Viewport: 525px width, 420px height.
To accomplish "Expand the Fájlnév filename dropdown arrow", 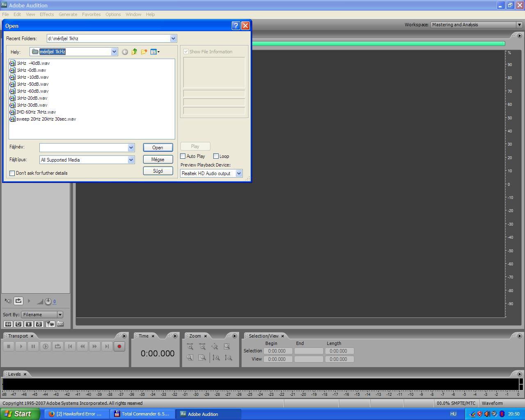I will click(x=131, y=148).
